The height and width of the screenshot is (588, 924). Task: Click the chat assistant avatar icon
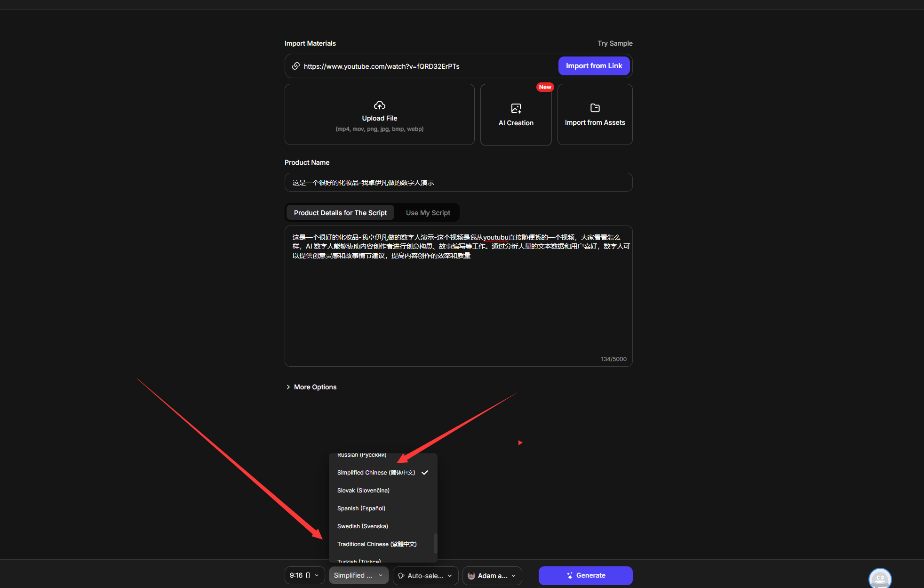(880, 578)
